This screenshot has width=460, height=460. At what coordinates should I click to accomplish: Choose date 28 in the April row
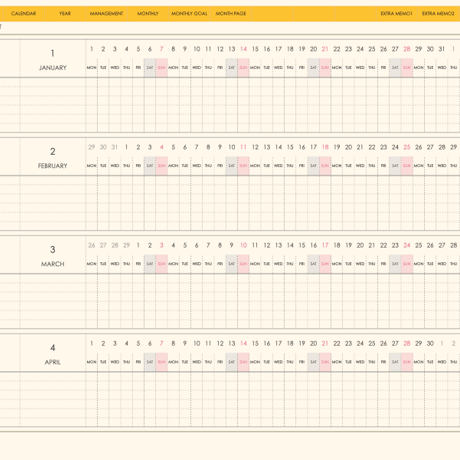(407, 343)
